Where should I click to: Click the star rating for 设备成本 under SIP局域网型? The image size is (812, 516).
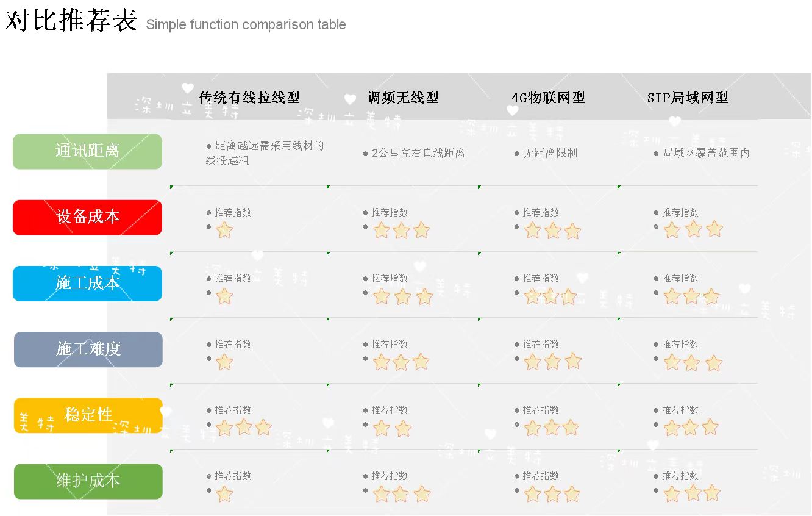pyautogui.click(x=693, y=229)
